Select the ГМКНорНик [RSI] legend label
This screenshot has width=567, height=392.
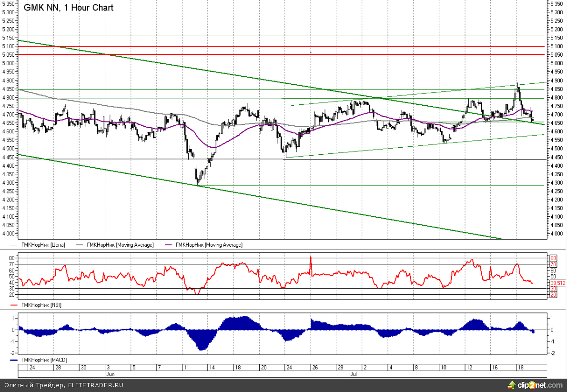[41, 304]
